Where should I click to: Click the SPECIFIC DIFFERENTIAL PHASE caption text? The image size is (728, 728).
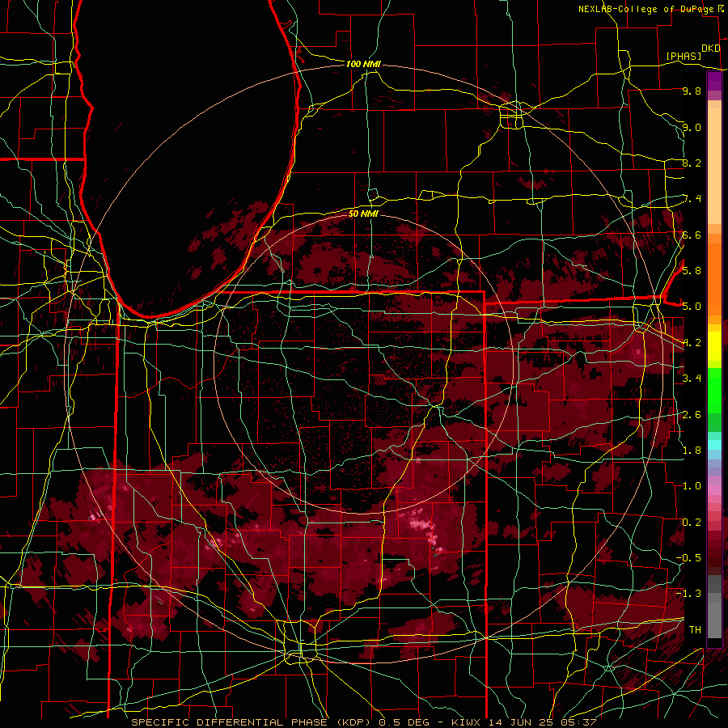tap(230, 722)
